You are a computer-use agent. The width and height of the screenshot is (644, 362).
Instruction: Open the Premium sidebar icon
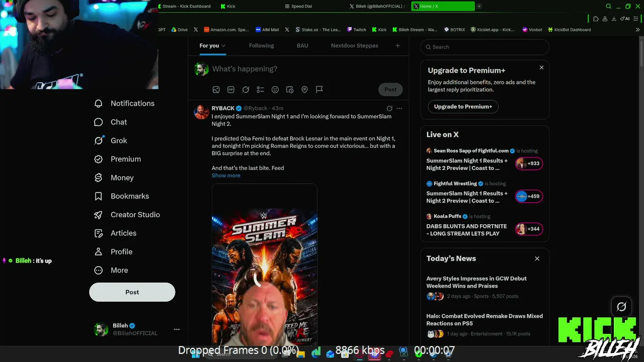pyautogui.click(x=99, y=159)
